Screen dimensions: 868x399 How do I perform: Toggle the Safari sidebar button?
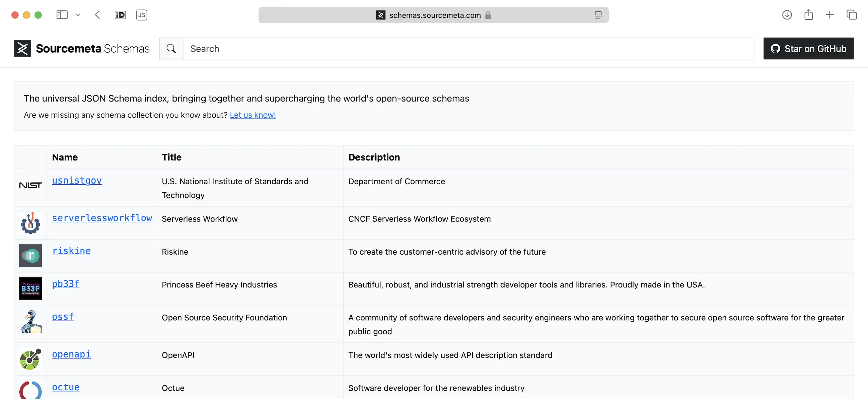click(62, 15)
